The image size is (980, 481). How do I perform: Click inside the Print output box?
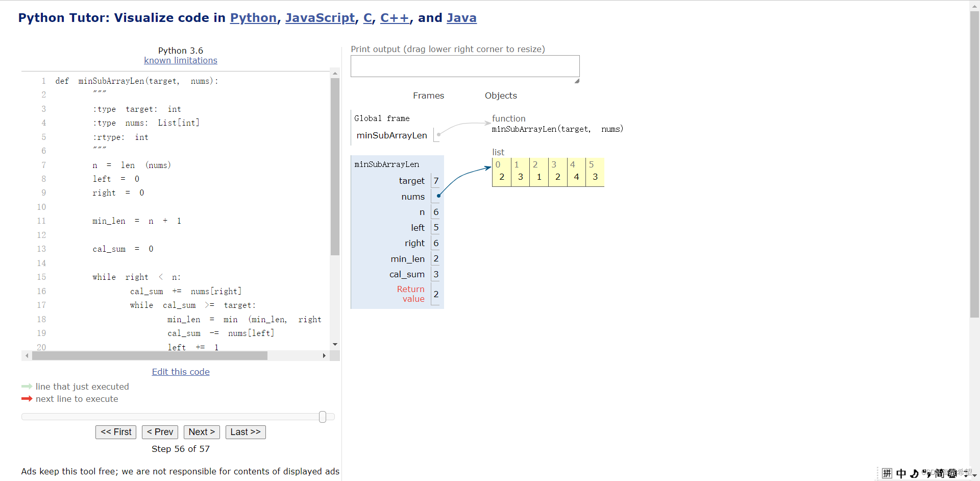pos(465,66)
